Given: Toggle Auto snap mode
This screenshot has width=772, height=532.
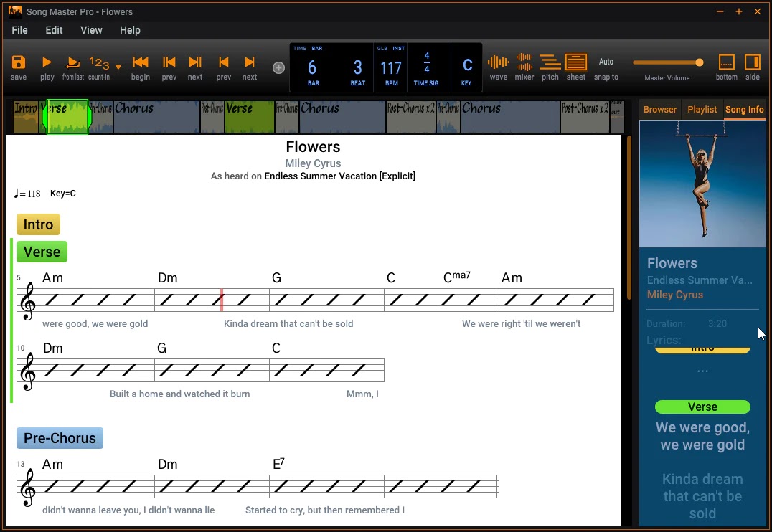Looking at the screenshot, I should coord(606,63).
